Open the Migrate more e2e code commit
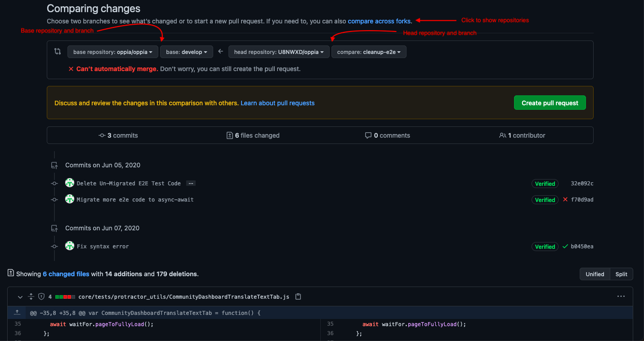The width and height of the screenshot is (644, 341). [x=135, y=200]
